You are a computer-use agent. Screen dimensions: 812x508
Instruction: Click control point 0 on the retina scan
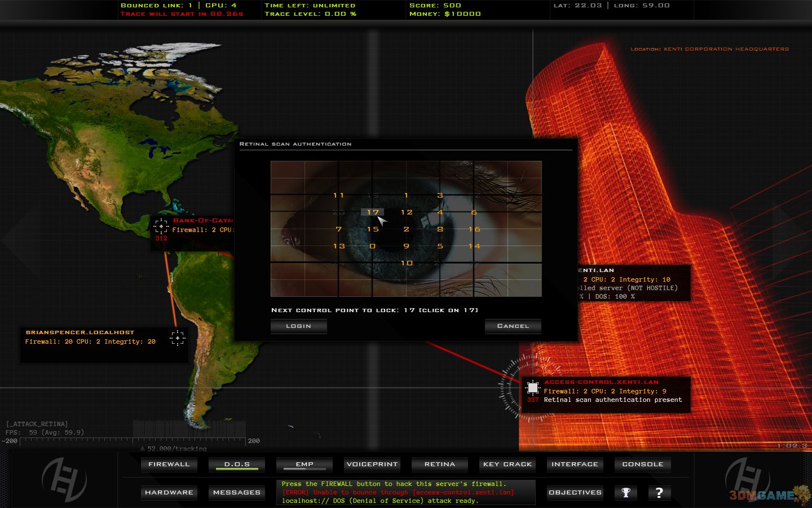373,246
